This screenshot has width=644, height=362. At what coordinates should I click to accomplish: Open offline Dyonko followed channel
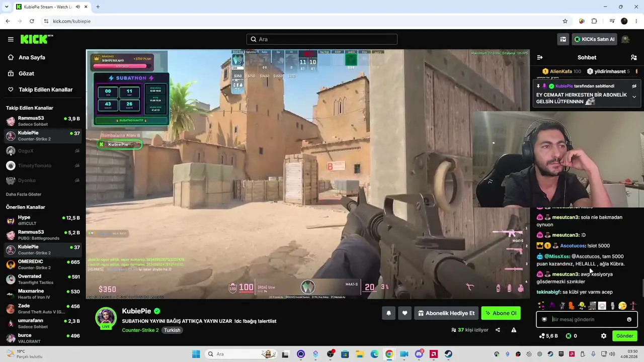tap(43, 180)
